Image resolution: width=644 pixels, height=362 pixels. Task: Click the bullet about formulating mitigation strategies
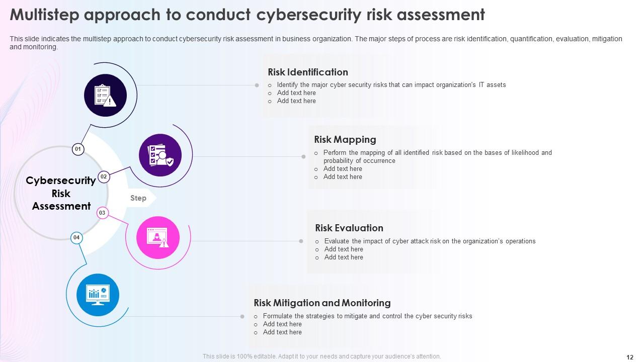(x=367, y=316)
